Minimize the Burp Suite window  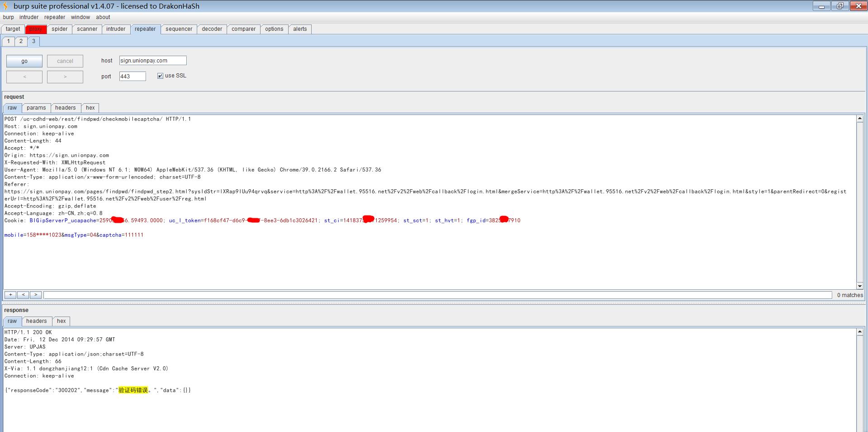[x=821, y=6]
